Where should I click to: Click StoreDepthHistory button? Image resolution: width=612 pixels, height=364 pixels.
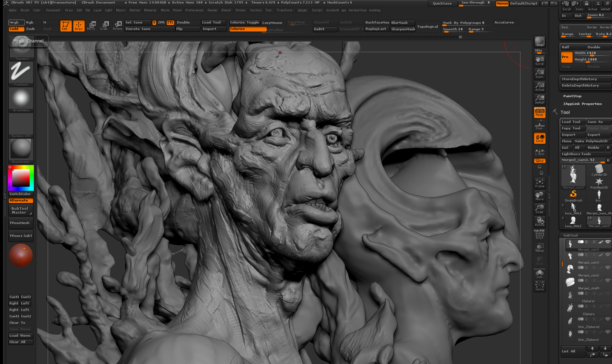[x=586, y=79]
